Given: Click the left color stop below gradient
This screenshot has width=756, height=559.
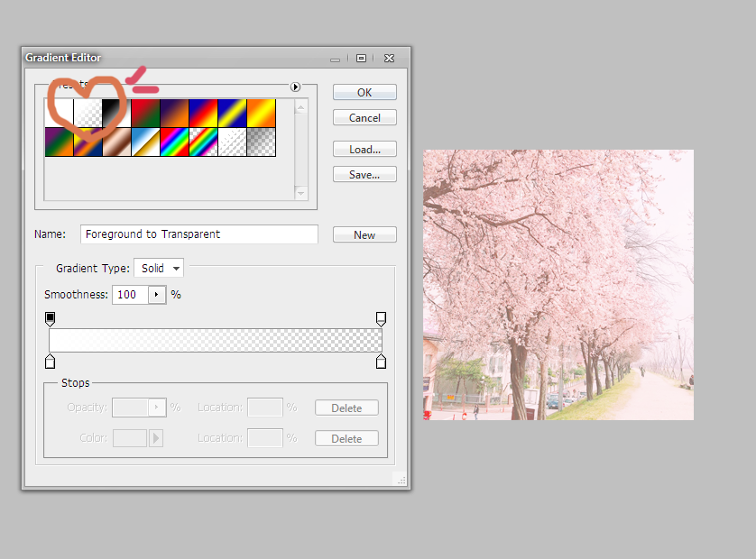Looking at the screenshot, I should (x=50, y=361).
